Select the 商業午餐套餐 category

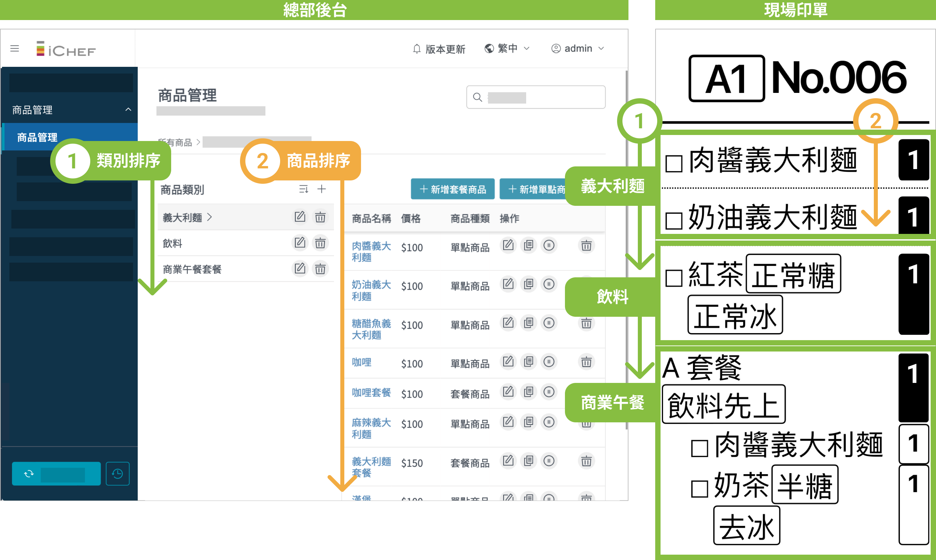tap(192, 269)
